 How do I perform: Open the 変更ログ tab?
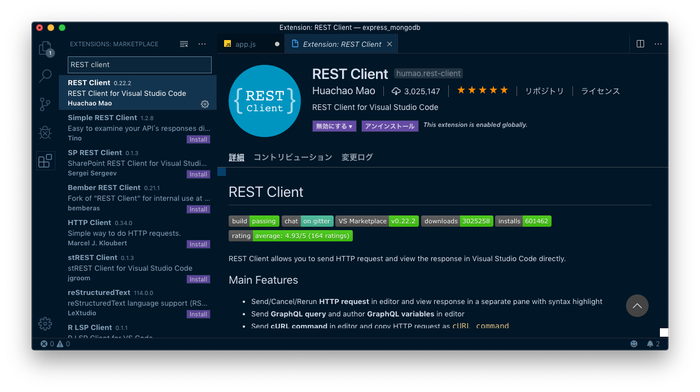click(357, 157)
